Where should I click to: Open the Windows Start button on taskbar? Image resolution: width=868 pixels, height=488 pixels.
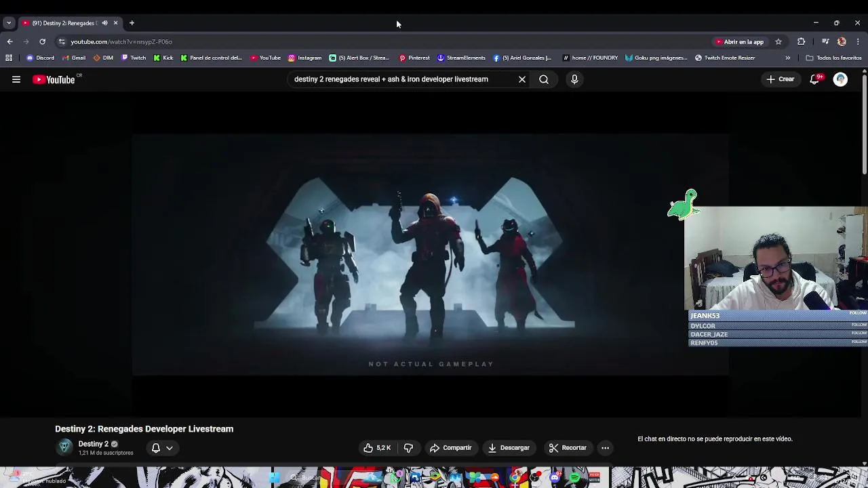[x=274, y=478]
